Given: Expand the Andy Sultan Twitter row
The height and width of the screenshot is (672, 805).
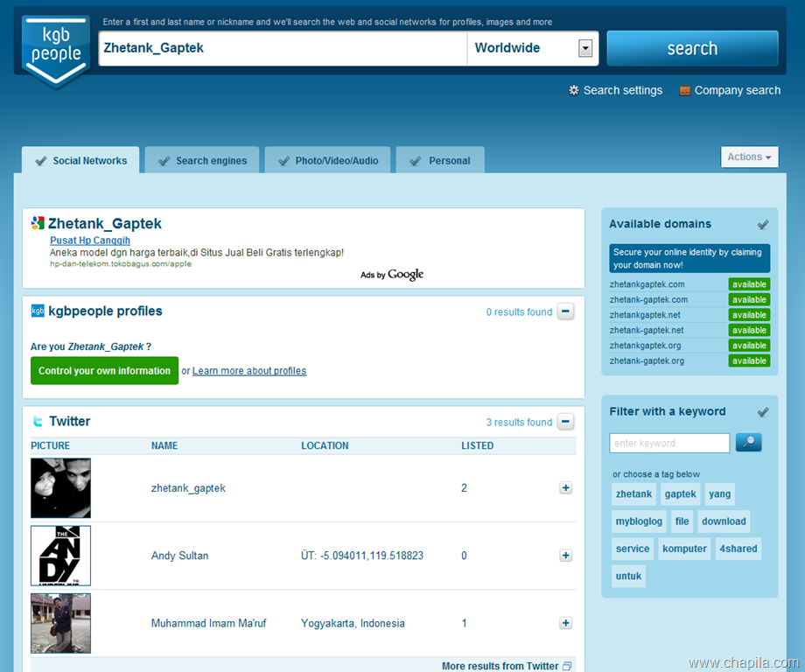Looking at the screenshot, I should [x=566, y=556].
